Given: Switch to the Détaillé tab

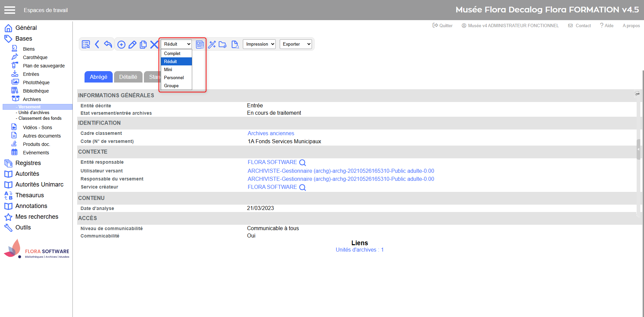Looking at the screenshot, I should (x=128, y=77).
